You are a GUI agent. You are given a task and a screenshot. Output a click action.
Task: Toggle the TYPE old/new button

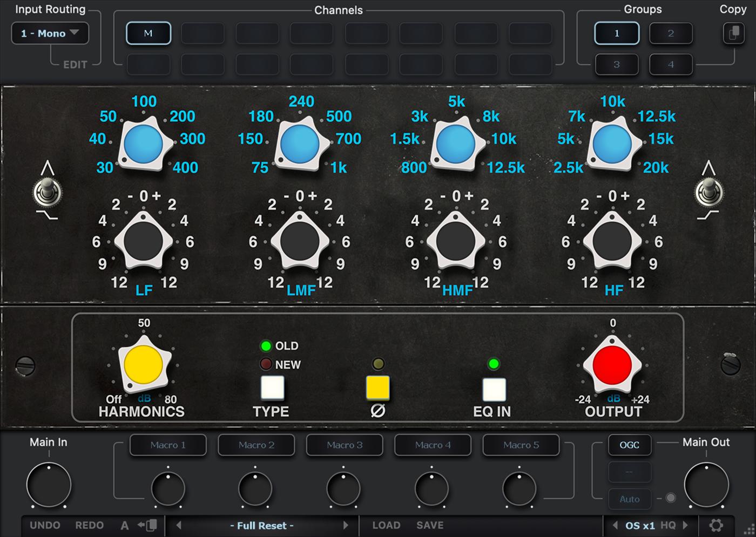[x=272, y=388]
